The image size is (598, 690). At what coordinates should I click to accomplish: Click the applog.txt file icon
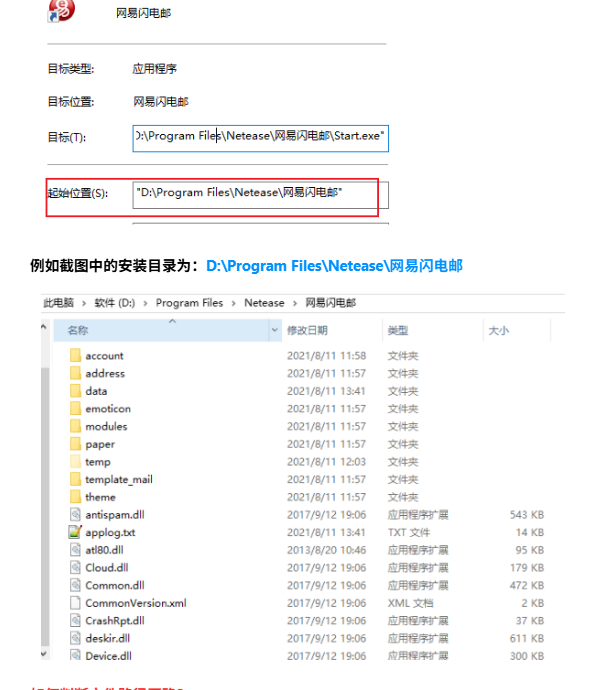[x=75, y=532]
